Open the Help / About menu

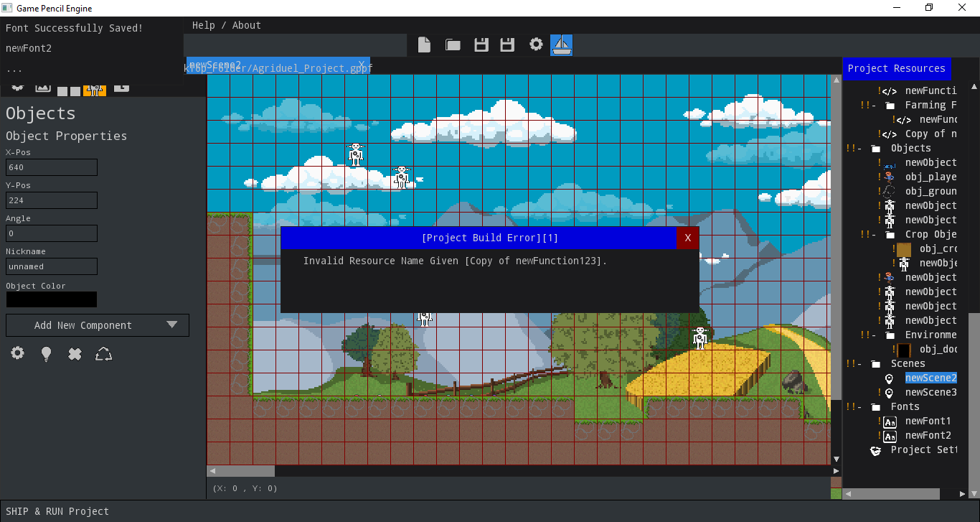pos(227,25)
